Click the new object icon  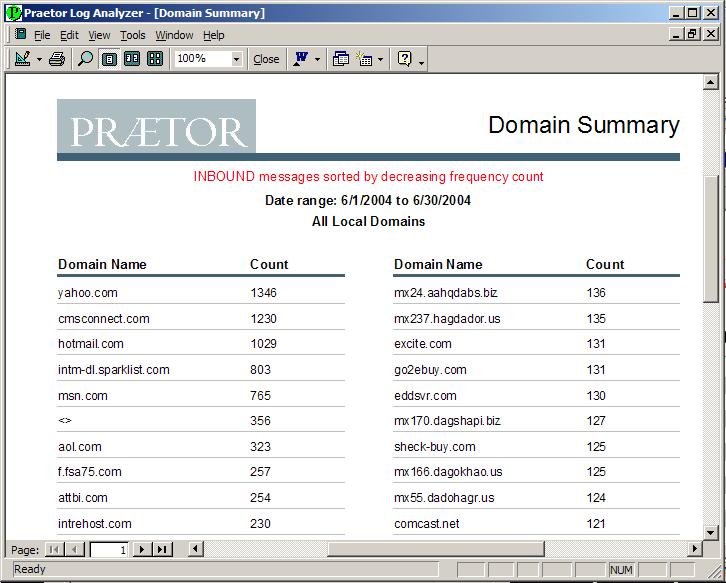[364, 59]
